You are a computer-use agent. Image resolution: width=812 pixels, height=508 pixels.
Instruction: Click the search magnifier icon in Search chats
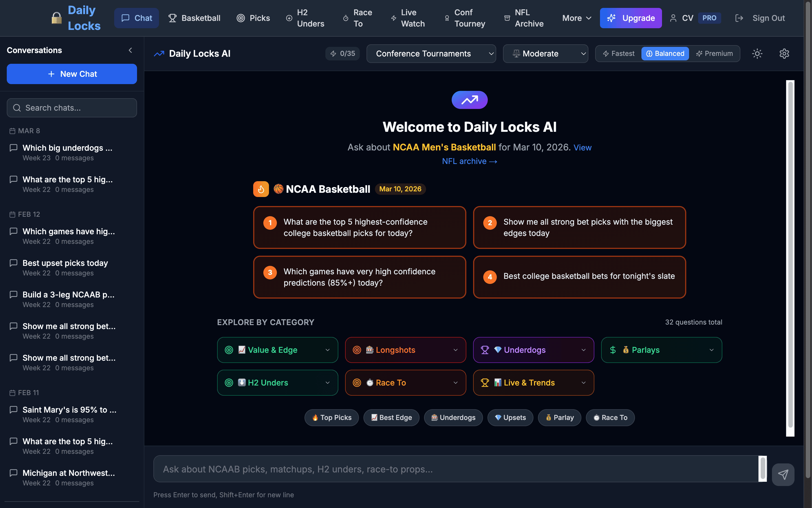coord(17,108)
